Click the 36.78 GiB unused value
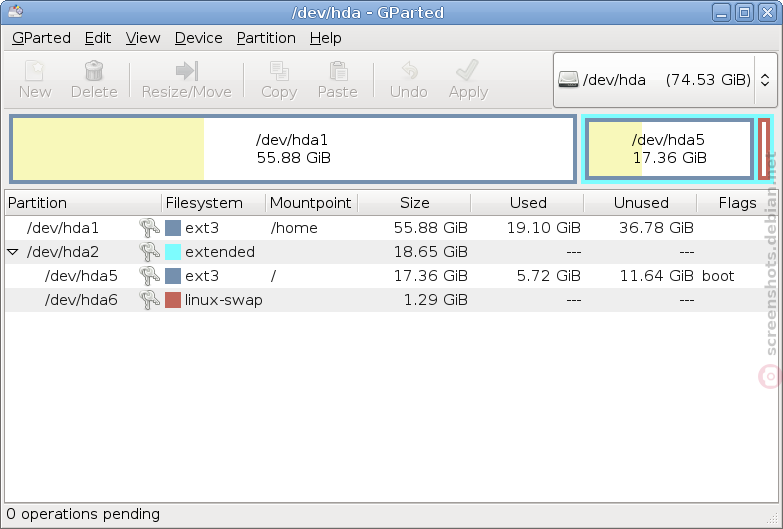This screenshot has height=529, width=783. 657,228
